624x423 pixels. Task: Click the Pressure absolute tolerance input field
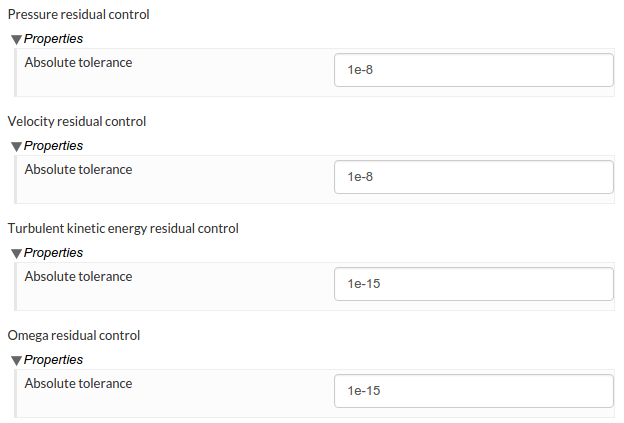tap(473, 70)
